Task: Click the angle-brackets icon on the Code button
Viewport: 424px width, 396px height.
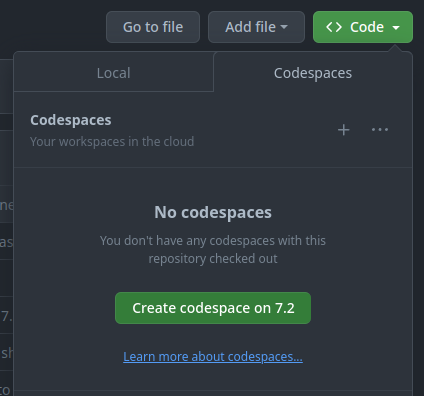Action: [334, 27]
